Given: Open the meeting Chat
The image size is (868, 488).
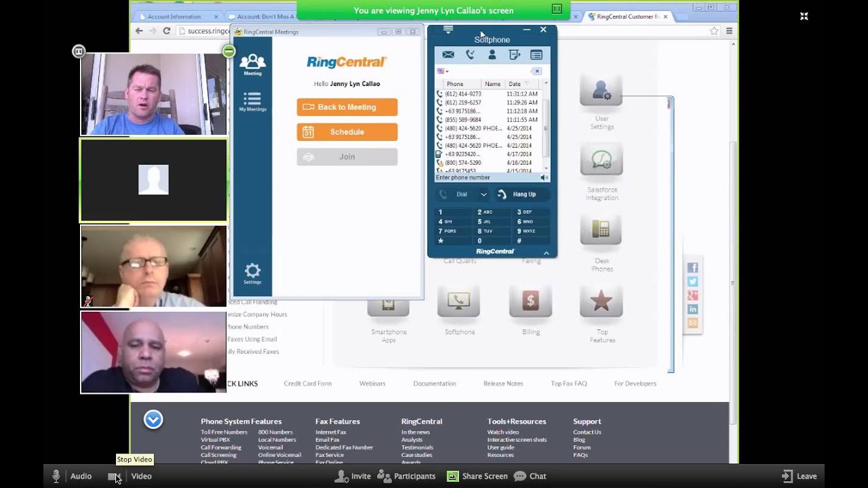Looking at the screenshot, I should pos(530,476).
